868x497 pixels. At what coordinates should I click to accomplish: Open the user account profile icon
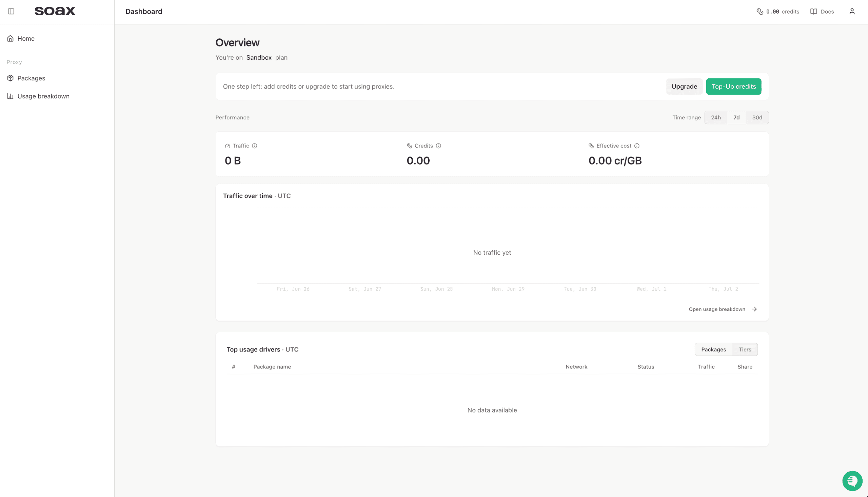852,12
